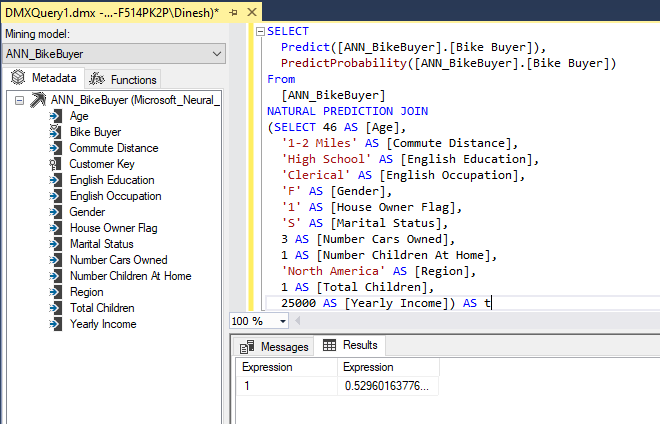660x424 pixels.
Task: Click the Marital Status column icon
Action: click(55, 244)
